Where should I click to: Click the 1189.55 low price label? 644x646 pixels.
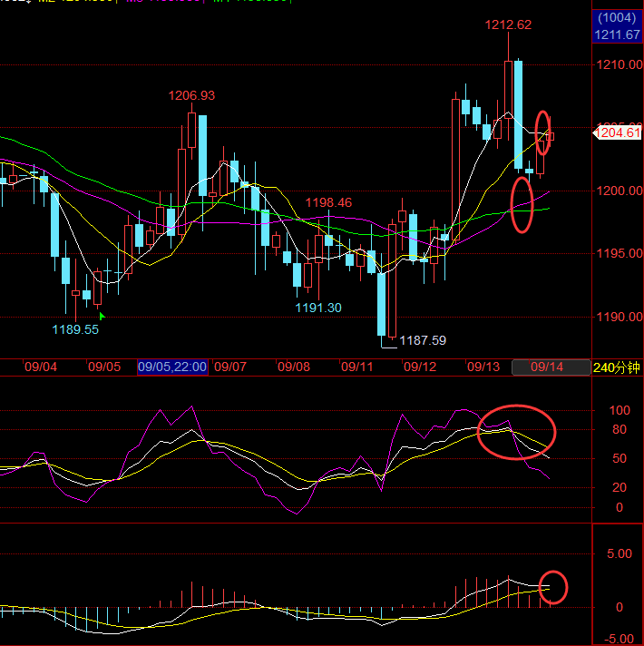click(x=75, y=329)
